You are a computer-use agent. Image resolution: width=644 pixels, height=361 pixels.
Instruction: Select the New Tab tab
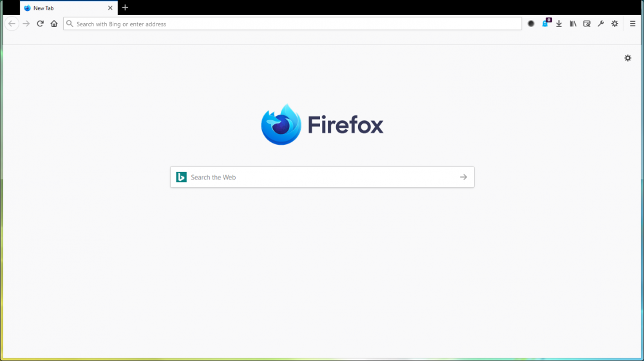coord(69,8)
